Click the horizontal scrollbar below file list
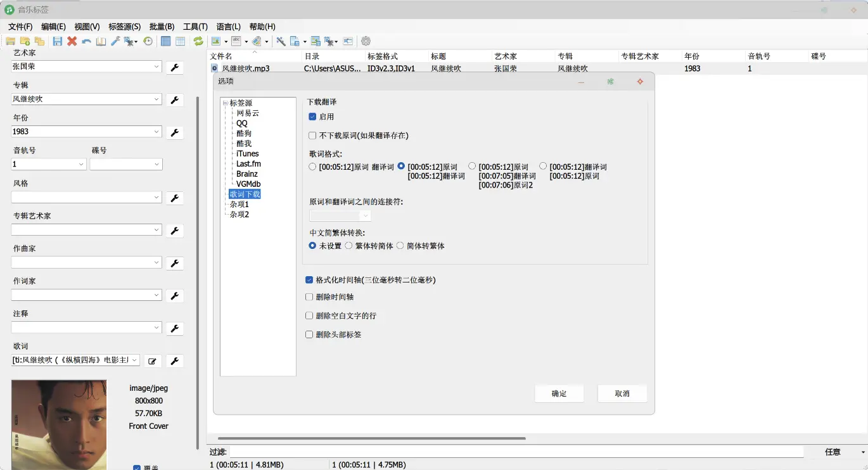The height and width of the screenshot is (470, 868). pyautogui.click(x=371, y=438)
